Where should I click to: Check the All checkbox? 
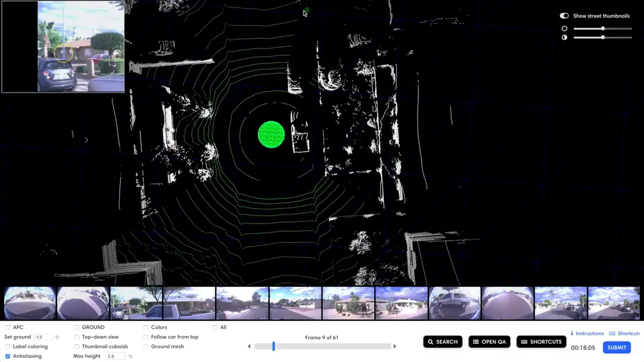[x=215, y=327]
